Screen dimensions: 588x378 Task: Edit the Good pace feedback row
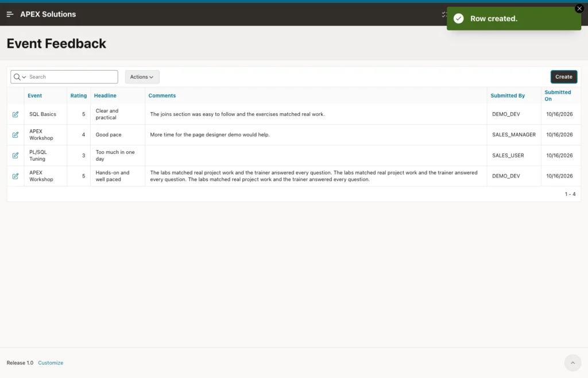point(16,135)
